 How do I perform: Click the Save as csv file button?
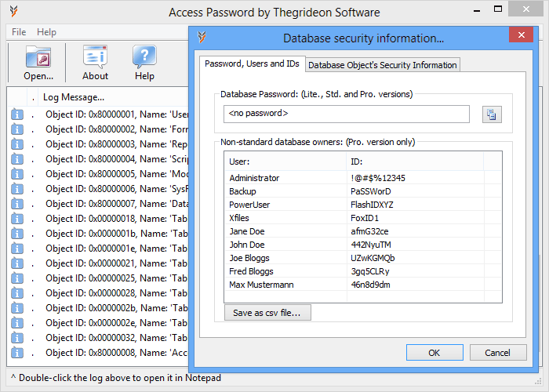point(267,313)
